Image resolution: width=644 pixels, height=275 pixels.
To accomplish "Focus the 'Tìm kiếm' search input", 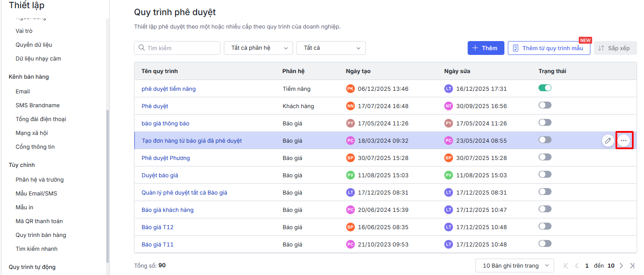I will 182,48.
